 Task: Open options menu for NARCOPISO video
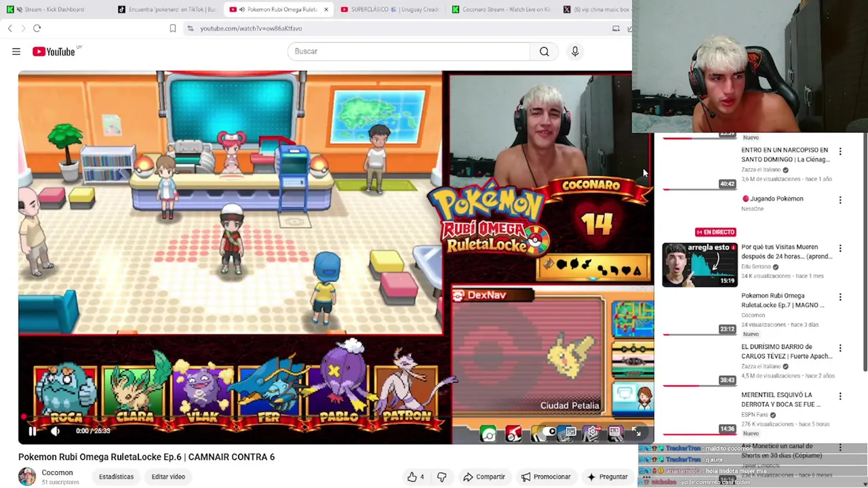tap(840, 151)
